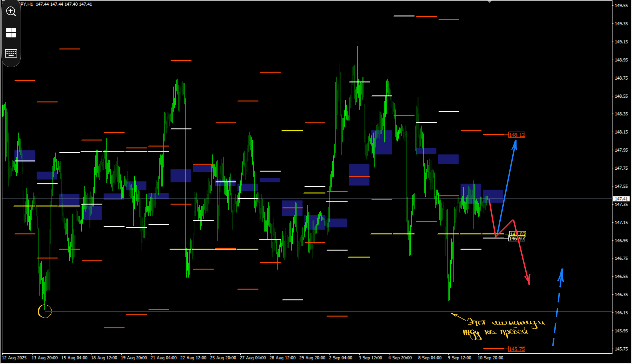The height and width of the screenshot is (364, 632).
Task: Click the 149.55 price scale value
Action: tap(621, 6)
